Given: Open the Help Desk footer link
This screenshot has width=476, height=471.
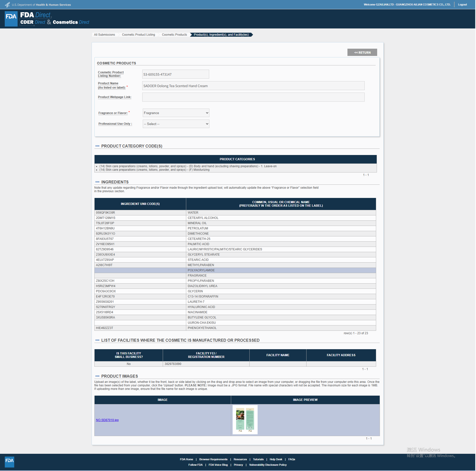Looking at the screenshot, I should click(x=276, y=459).
